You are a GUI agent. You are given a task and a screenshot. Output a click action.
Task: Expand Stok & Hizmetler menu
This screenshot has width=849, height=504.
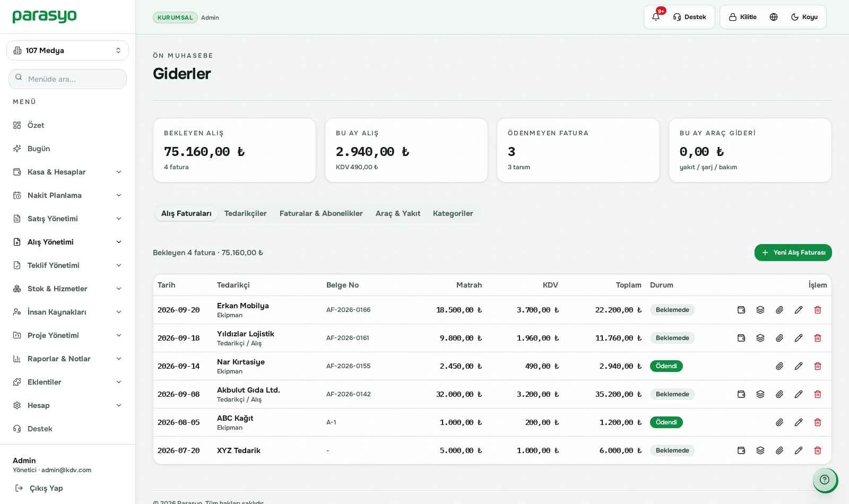pos(67,289)
